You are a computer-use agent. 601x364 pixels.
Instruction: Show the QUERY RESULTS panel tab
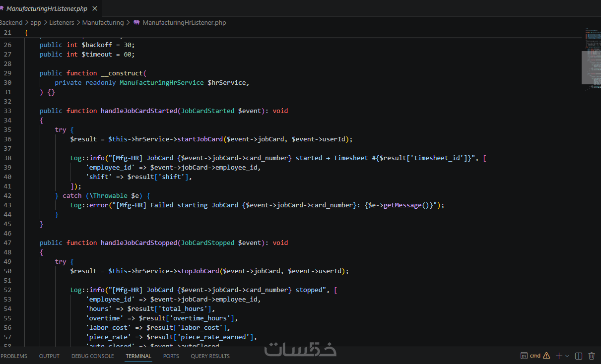pyautogui.click(x=210, y=356)
